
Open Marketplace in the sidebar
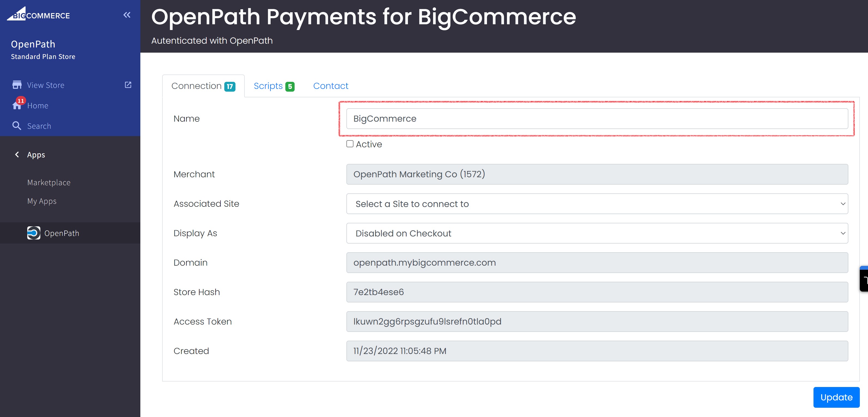(49, 182)
